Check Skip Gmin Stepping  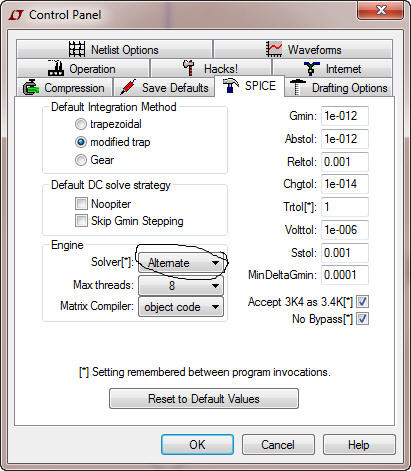tap(81, 221)
